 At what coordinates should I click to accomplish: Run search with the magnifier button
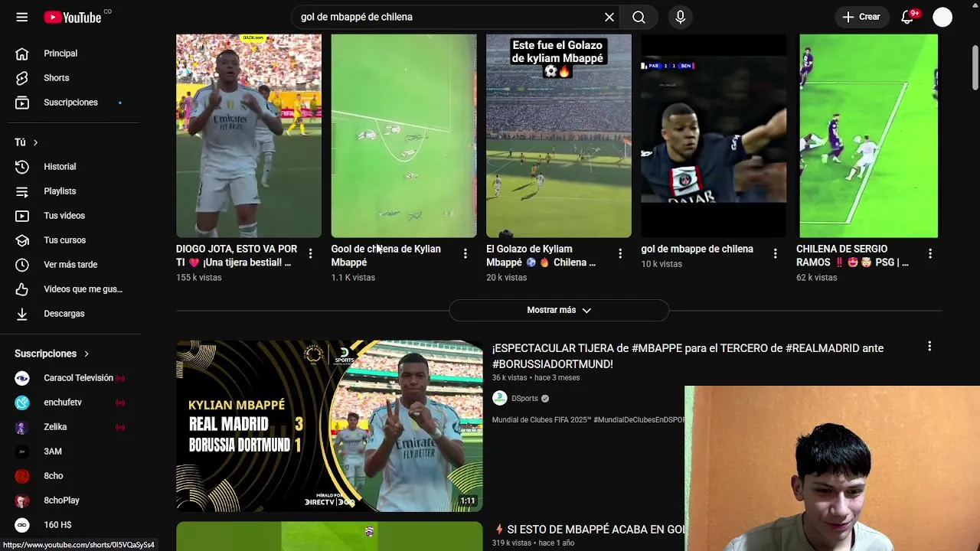click(639, 17)
